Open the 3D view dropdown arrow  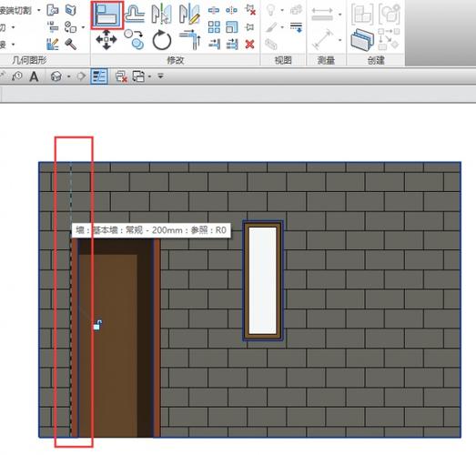point(69,76)
